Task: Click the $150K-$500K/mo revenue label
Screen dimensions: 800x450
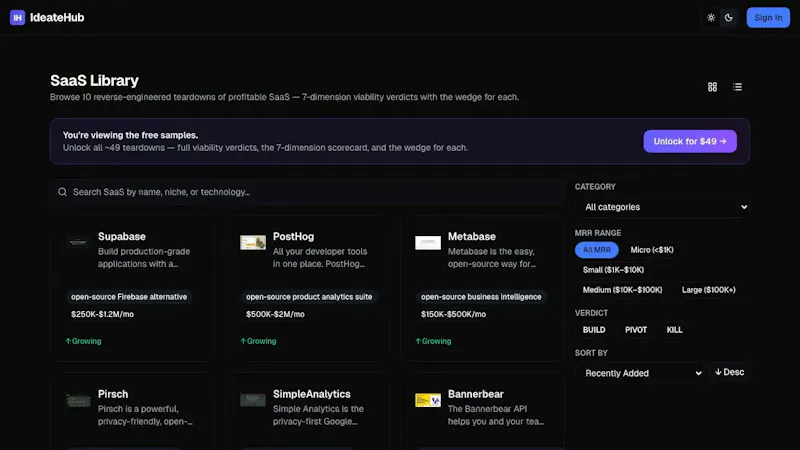Action: (x=454, y=314)
